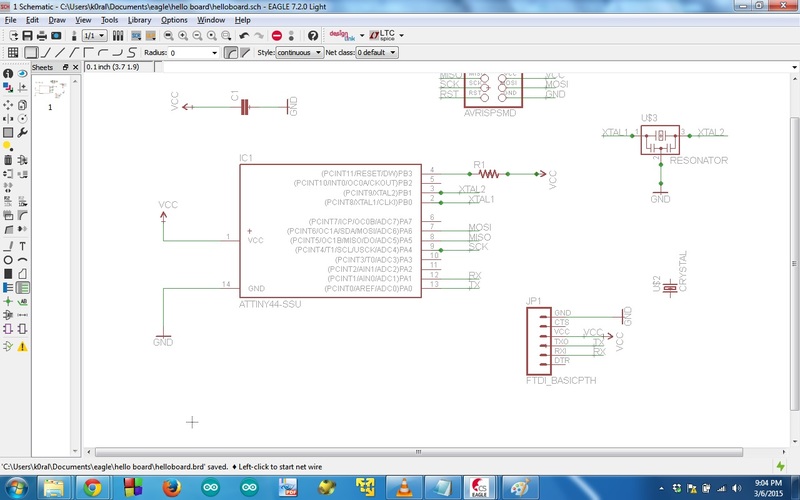Select the Mirror tool
This screenshot has height=500, width=800.
coord(8,119)
